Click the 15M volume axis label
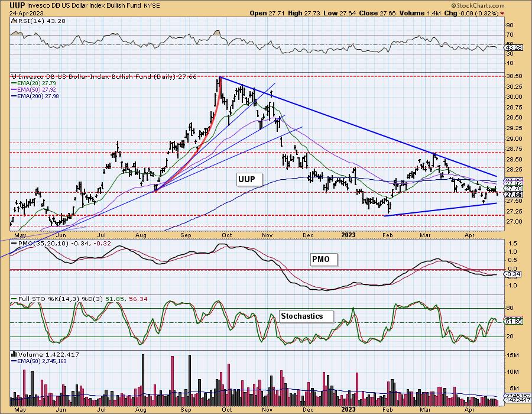The image size is (532, 414). pyautogui.click(x=512, y=355)
